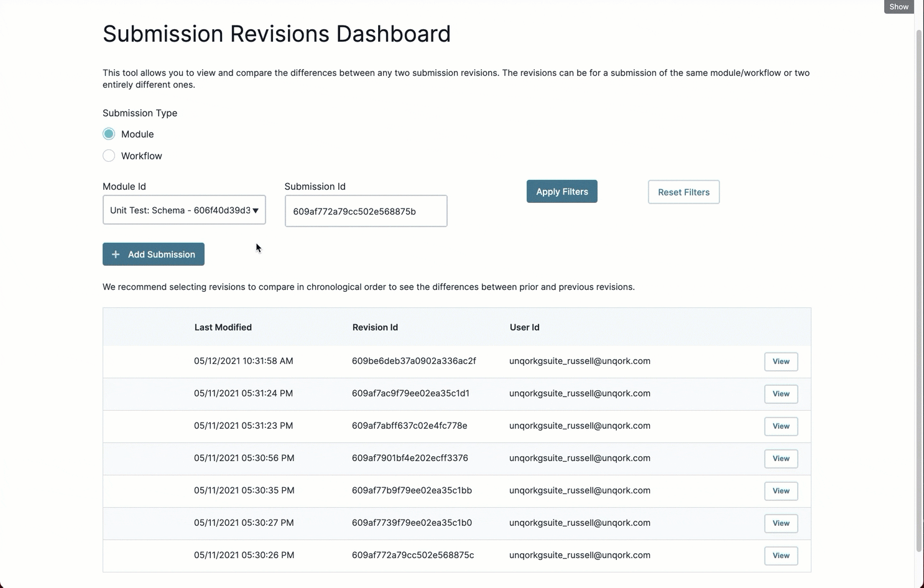Click the date 05/11/2021 05:31:24 PM
Image resolution: width=924 pixels, height=588 pixels.
(x=244, y=393)
